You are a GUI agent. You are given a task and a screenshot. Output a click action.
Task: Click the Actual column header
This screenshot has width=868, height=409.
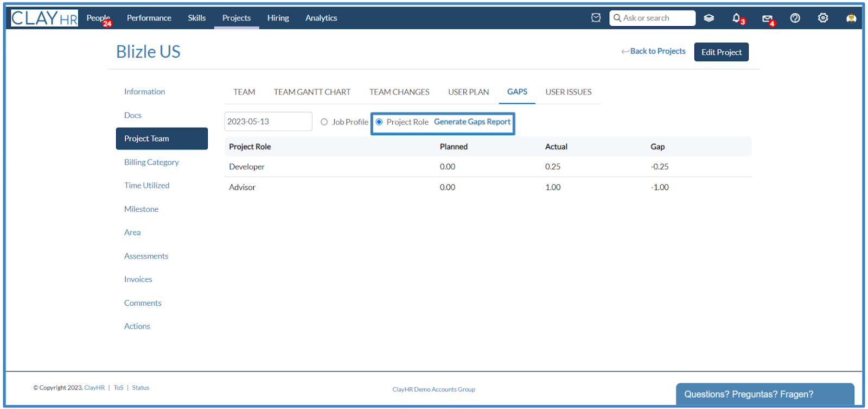556,147
